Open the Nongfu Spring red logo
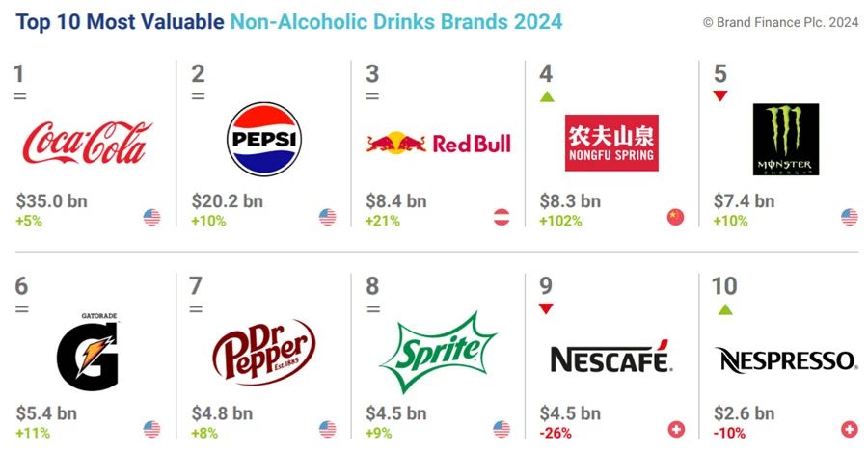The image size is (868, 452). [611, 143]
